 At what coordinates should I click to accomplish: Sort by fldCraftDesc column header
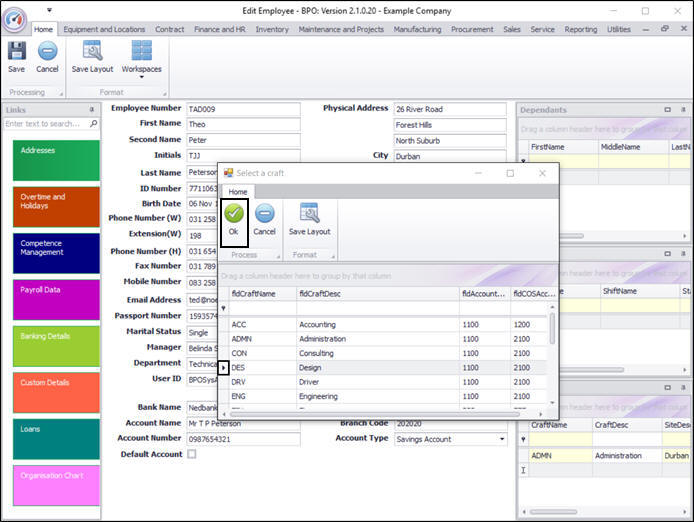(378, 294)
